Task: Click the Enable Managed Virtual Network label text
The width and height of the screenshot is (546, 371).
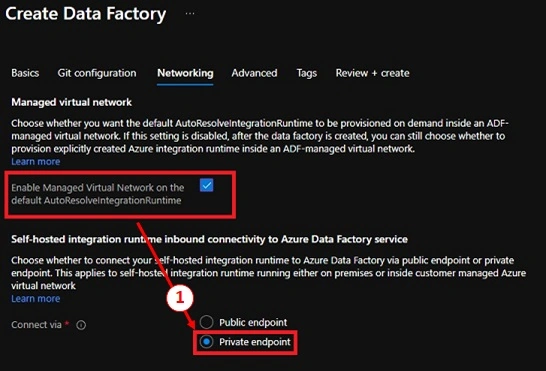Action: point(98,194)
